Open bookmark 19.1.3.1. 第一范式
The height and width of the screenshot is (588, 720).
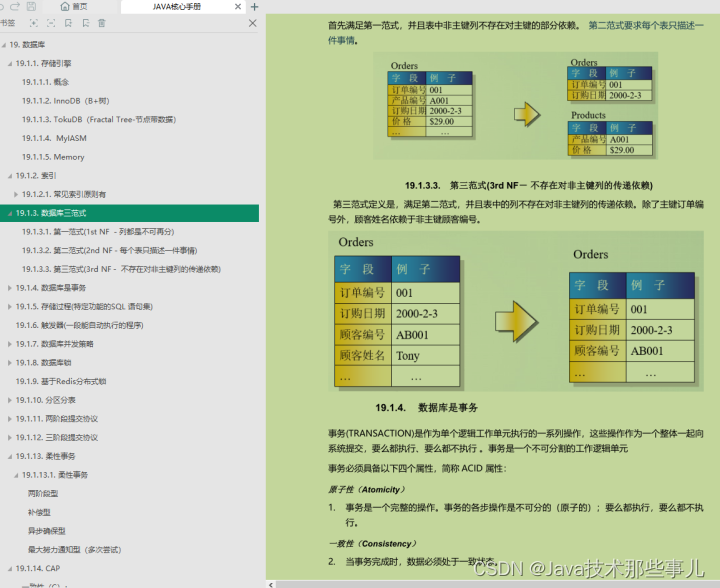point(98,232)
